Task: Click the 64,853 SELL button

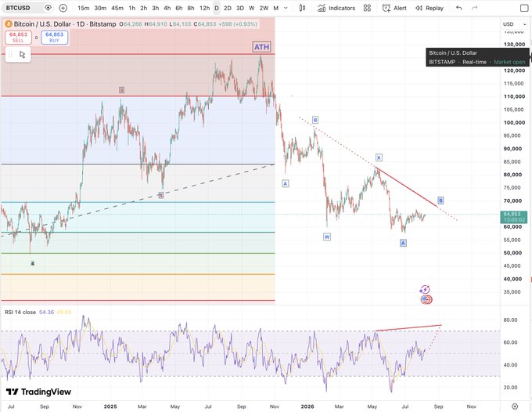Action: coord(18,38)
